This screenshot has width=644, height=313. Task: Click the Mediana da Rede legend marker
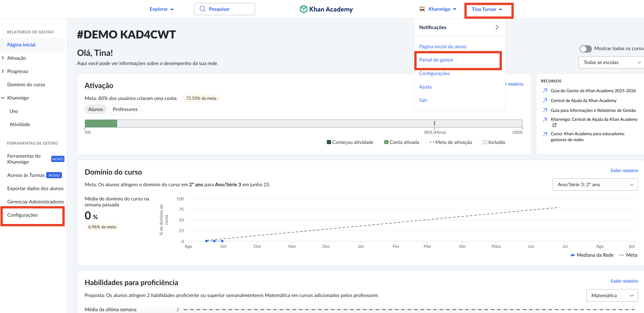click(x=572, y=255)
